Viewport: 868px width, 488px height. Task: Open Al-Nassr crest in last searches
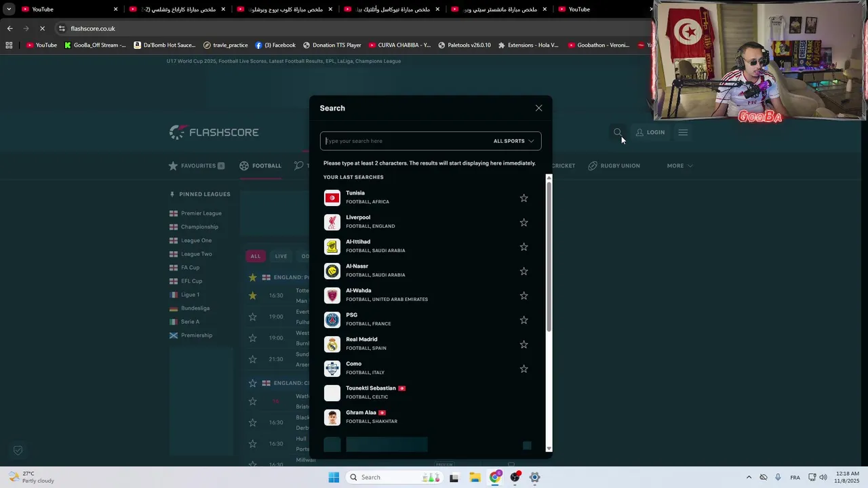click(332, 271)
